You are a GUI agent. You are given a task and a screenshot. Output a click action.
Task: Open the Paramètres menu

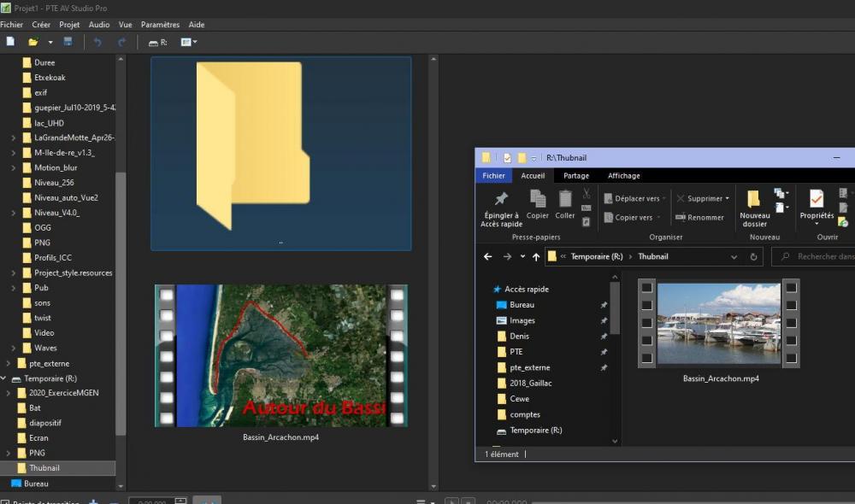[160, 25]
